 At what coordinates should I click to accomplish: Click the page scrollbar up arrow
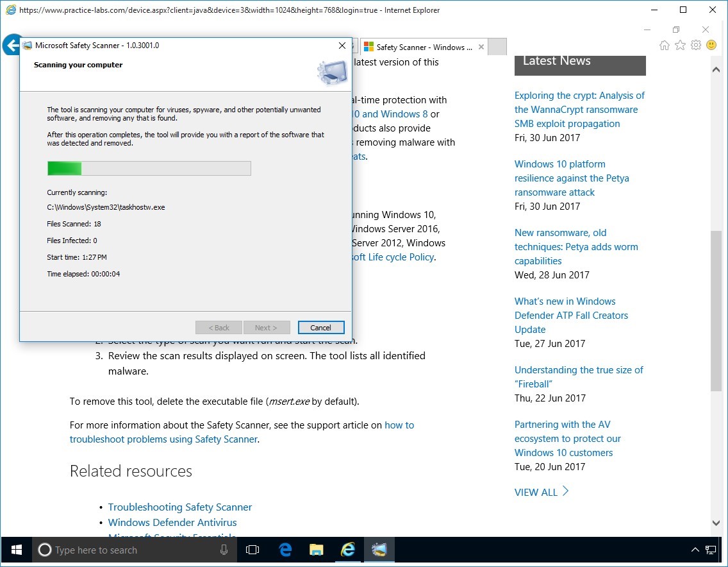click(x=716, y=70)
